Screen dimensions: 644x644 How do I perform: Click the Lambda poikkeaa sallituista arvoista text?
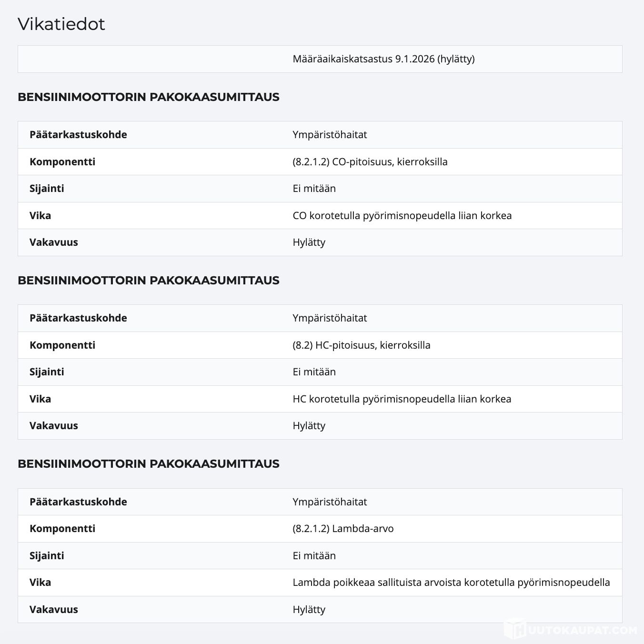pyautogui.click(x=451, y=582)
